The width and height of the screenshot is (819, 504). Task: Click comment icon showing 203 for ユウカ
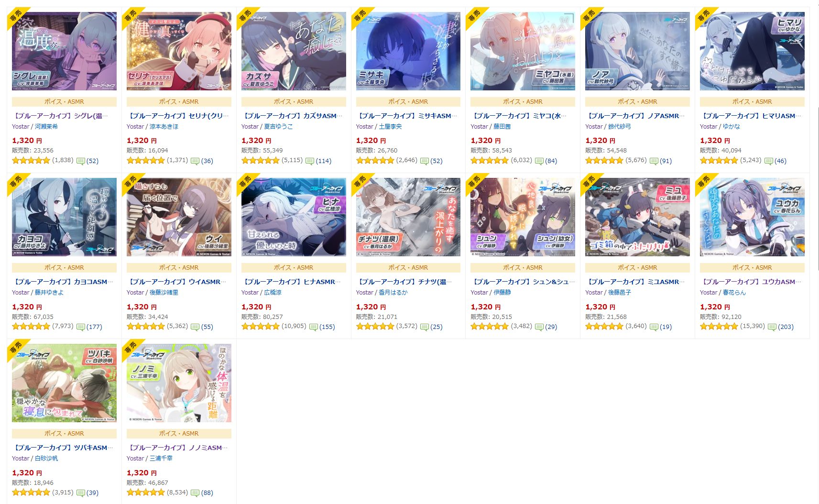pyautogui.click(x=772, y=327)
